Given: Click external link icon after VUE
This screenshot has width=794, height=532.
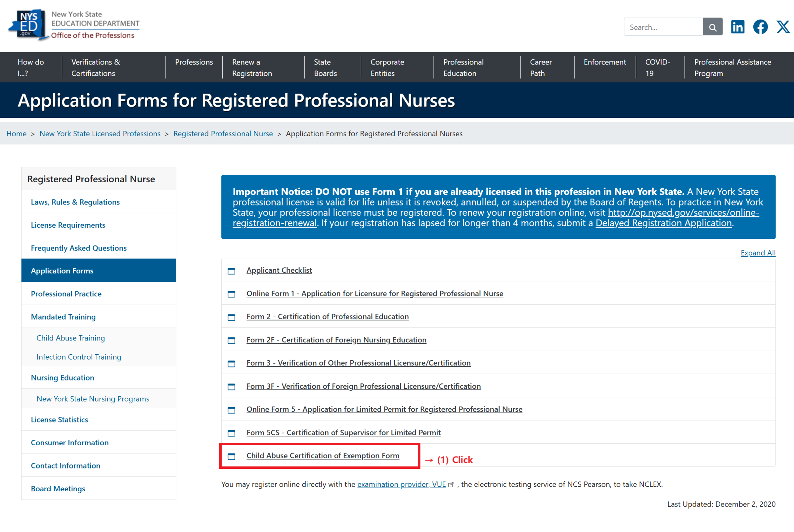Looking at the screenshot, I should click(x=451, y=485).
